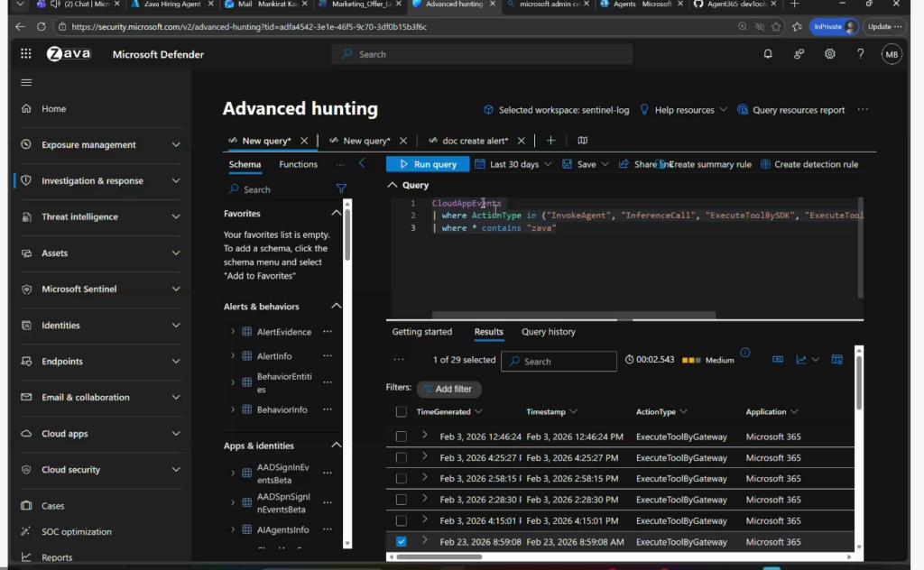Toggle the left navigation hamburger menu
The image size is (924, 570).
click(26, 83)
